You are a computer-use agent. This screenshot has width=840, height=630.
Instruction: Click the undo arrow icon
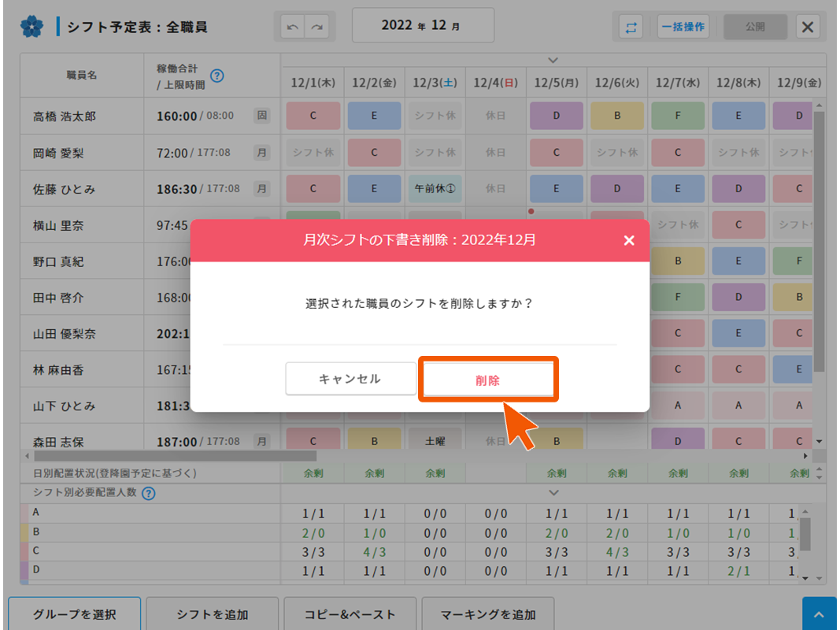click(x=293, y=27)
